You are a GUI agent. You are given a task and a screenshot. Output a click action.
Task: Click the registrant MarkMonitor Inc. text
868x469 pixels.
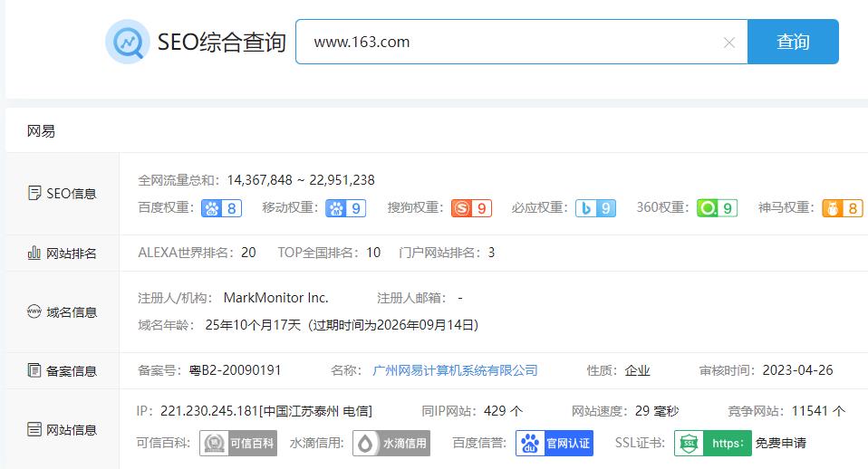[x=275, y=298]
